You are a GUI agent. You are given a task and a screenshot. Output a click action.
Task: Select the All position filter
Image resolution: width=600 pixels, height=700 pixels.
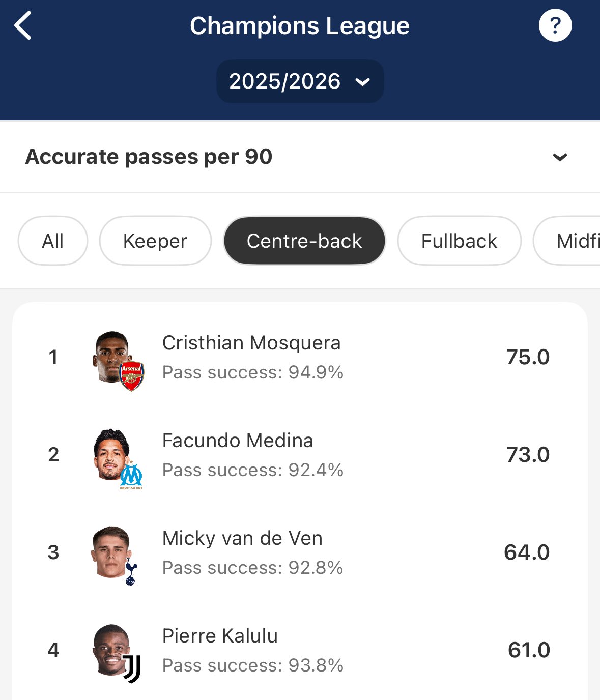[53, 241]
